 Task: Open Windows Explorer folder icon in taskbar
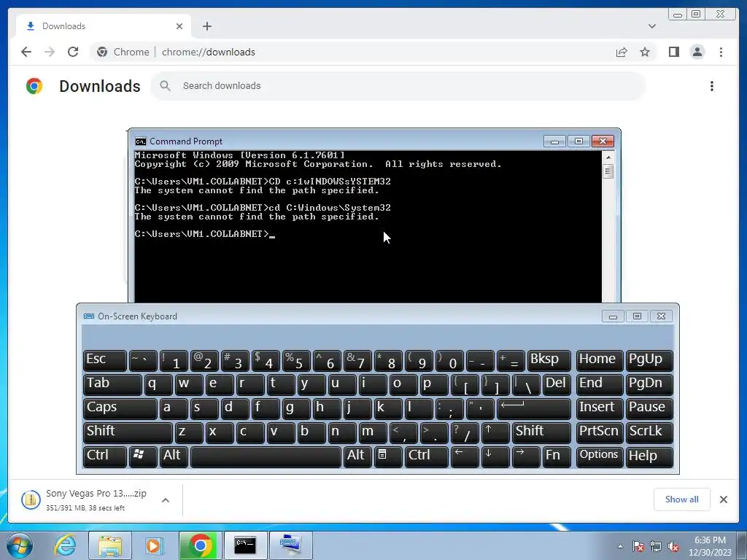click(110, 545)
